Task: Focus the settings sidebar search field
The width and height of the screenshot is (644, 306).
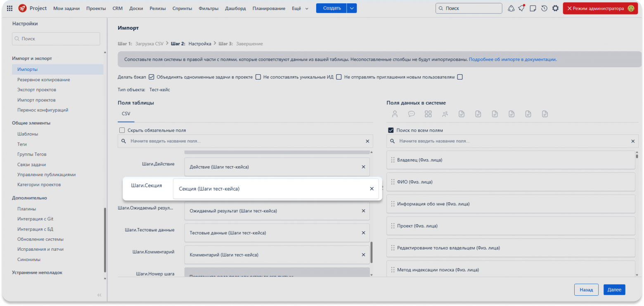Action: click(56, 39)
